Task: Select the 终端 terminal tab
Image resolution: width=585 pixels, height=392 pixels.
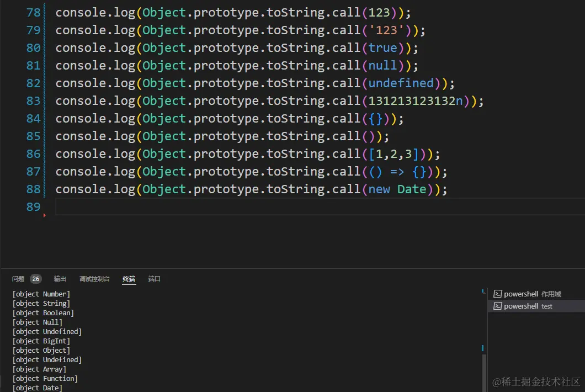Action: 129,279
